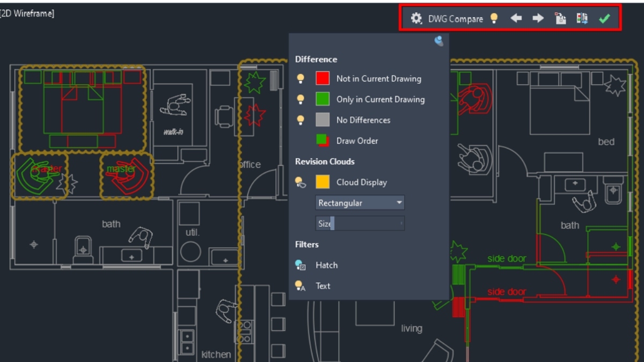Screen dimensions: 644x362
Task: Click the Export Snapshot toolbar icon
Action: click(x=582, y=19)
